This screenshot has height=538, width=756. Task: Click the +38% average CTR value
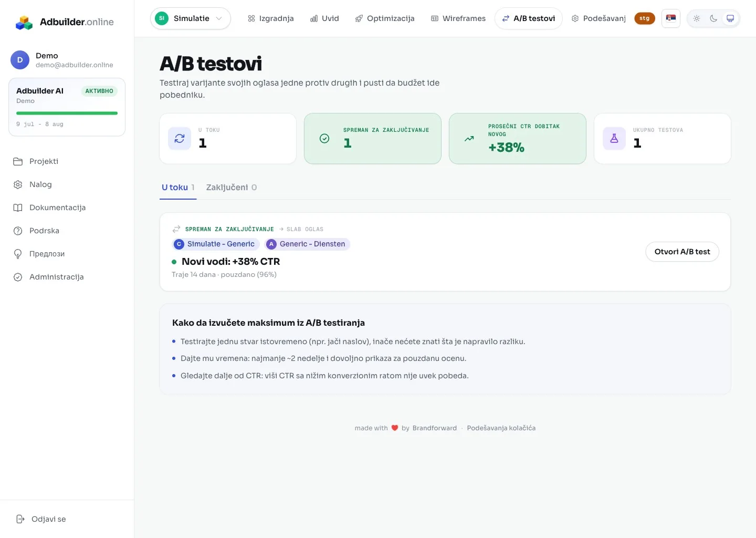tap(506, 148)
